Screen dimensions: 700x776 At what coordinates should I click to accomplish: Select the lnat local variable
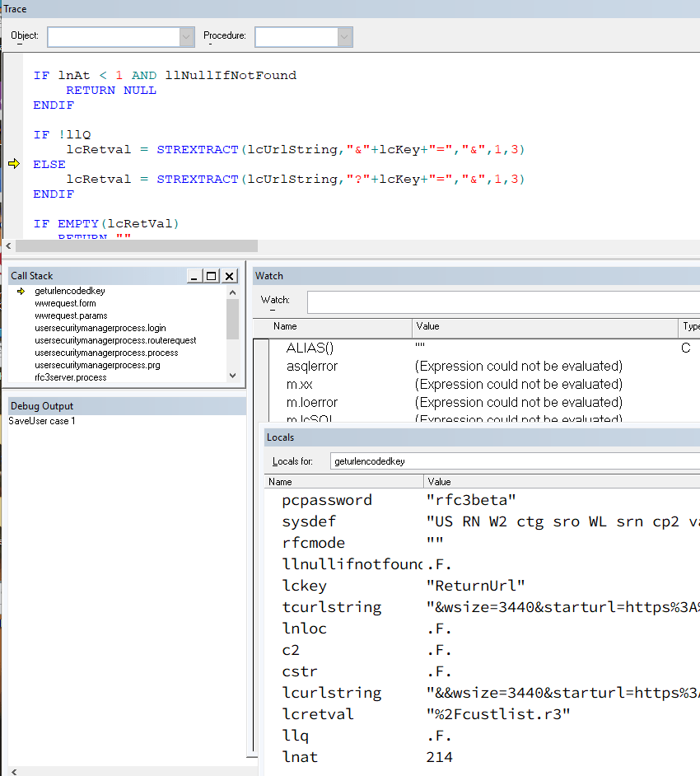300,757
